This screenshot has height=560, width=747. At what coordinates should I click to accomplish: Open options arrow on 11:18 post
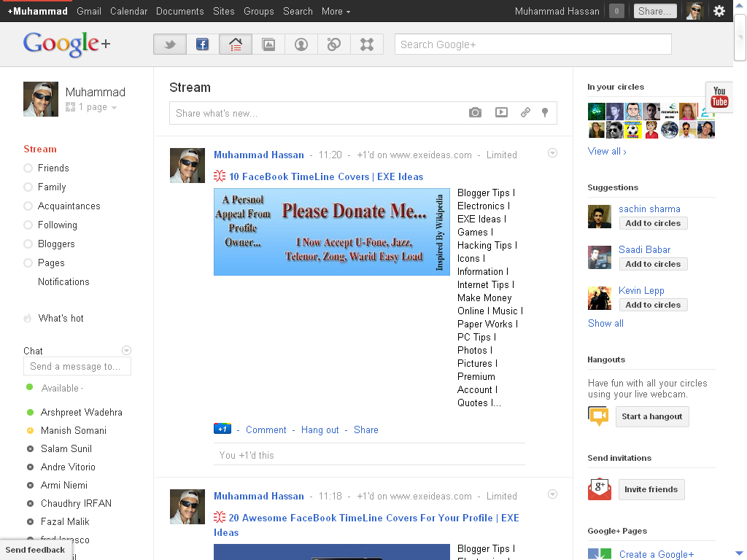click(x=552, y=494)
